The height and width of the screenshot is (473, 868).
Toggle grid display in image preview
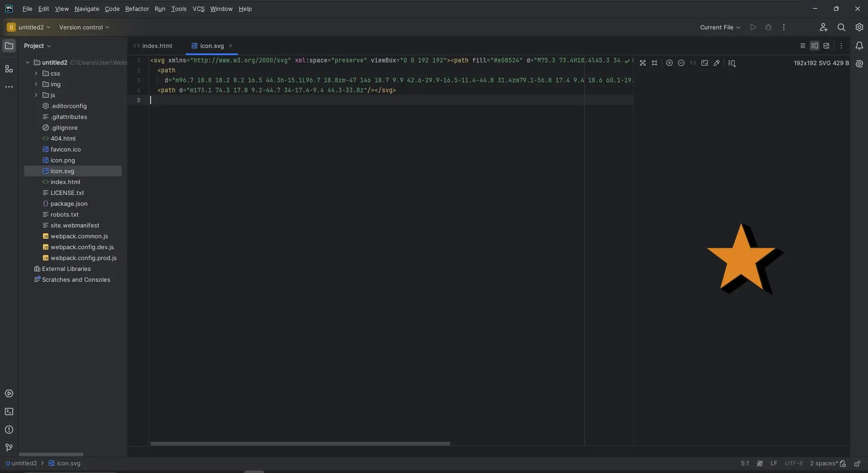[655, 63]
